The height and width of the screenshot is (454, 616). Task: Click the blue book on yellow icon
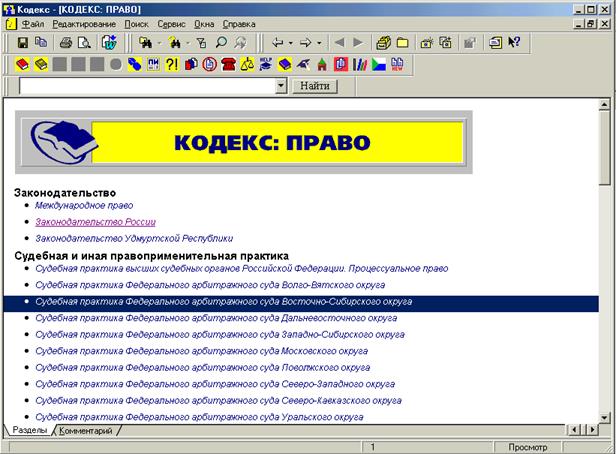(x=284, y=64)
